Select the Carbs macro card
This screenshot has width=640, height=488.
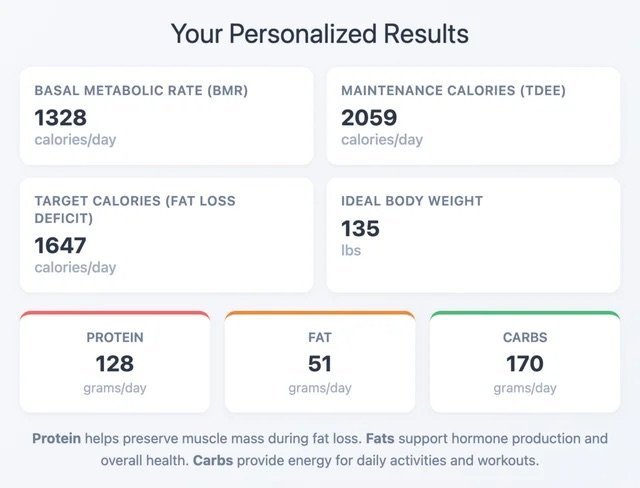(525, 362)
